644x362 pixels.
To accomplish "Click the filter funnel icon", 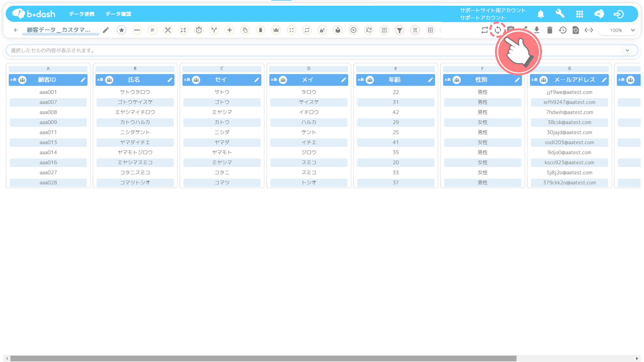I will 399,30.
